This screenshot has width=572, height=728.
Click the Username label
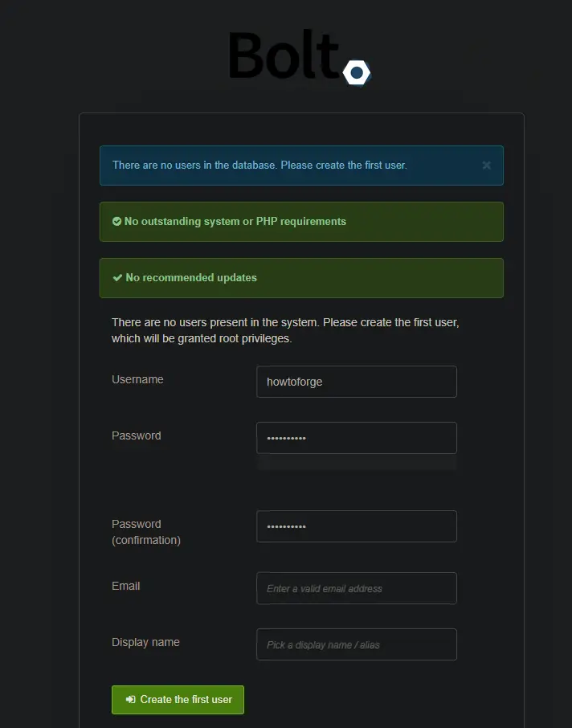tap(137, 379)
